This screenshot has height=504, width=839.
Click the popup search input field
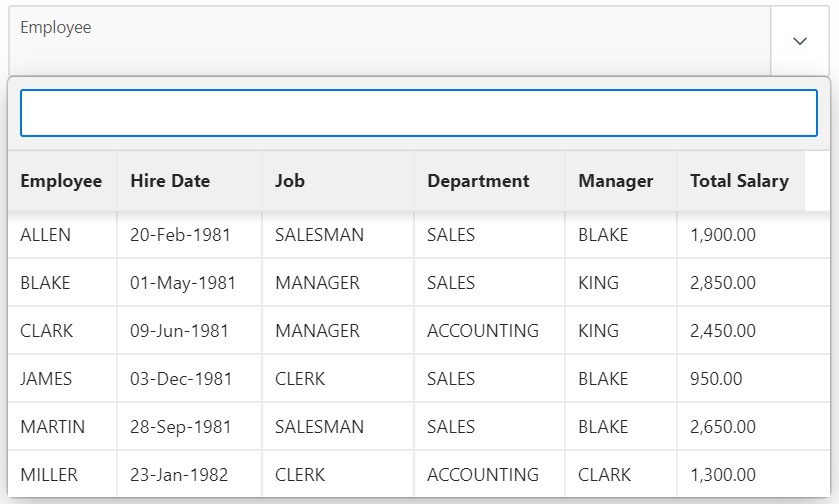tap(419, 113)
